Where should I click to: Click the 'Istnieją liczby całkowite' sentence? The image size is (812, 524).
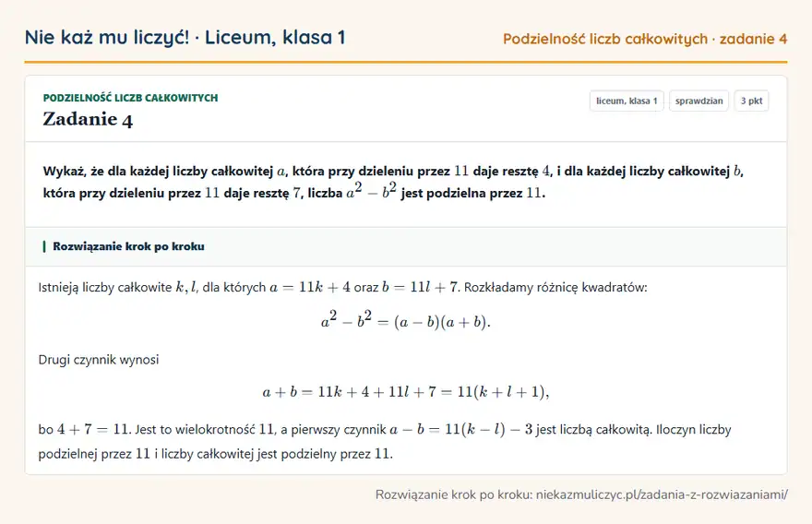[x=343, y=287]
